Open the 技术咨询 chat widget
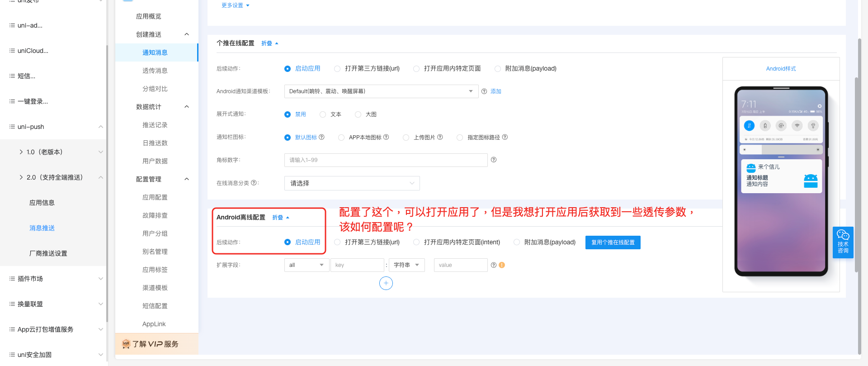868x366 pixels. 843,242
